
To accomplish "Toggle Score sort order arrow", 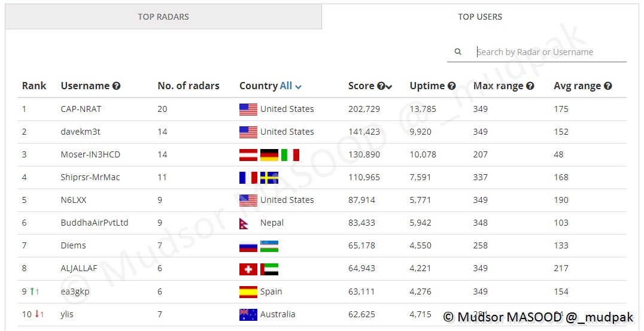I will pyautogui.click(x=389, y=87).
